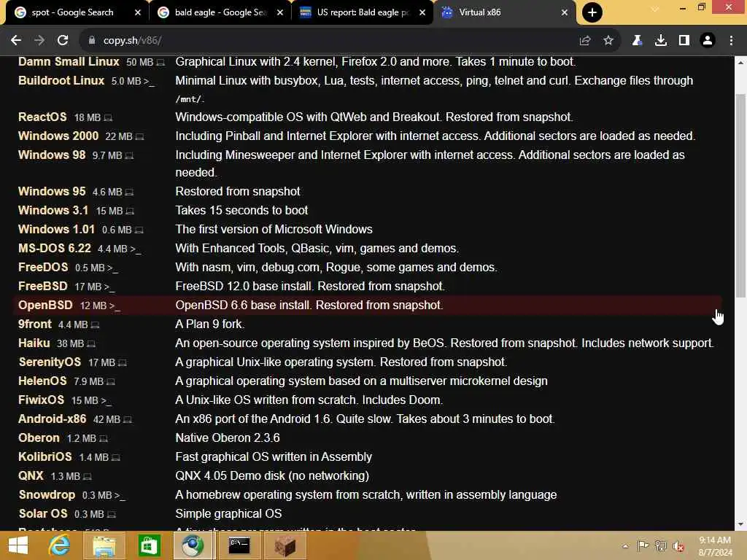Show hidden system tray icons
Screen dimensions: 747x560
coord(625,546)
